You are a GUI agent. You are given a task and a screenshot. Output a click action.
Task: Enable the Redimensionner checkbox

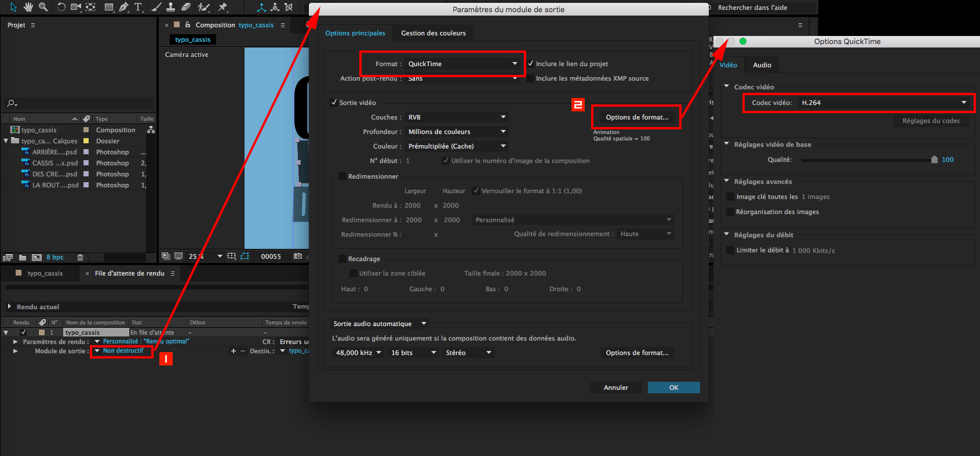342,176
